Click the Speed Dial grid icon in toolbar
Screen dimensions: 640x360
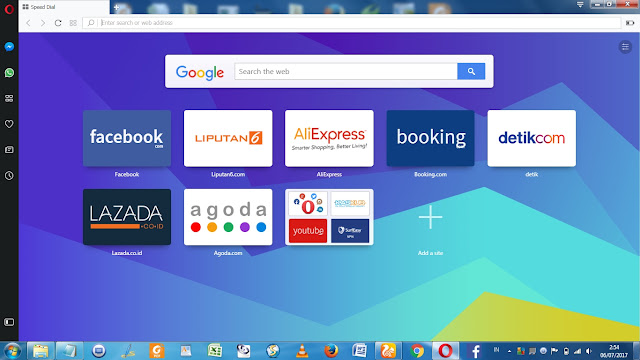pyautogui.click(x=73, y=23)
